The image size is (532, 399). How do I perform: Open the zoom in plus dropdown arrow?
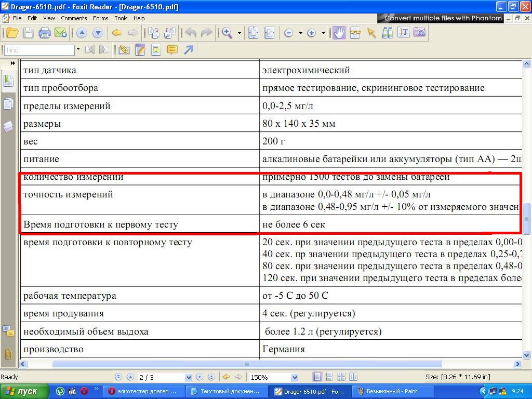point(323,33)
